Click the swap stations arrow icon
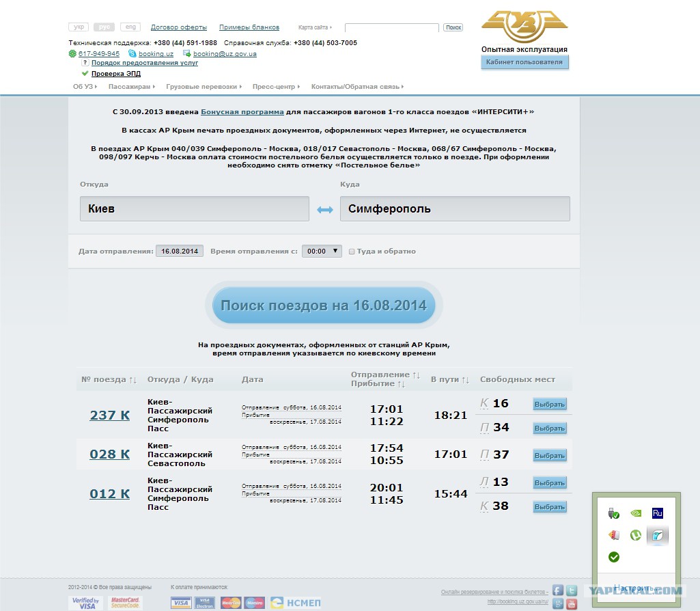 pos(325,209)
